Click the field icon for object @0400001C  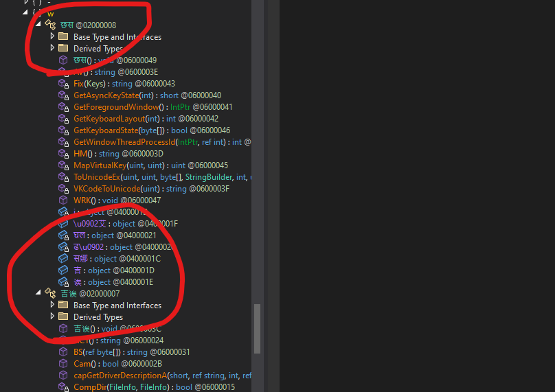pos(63,259)
